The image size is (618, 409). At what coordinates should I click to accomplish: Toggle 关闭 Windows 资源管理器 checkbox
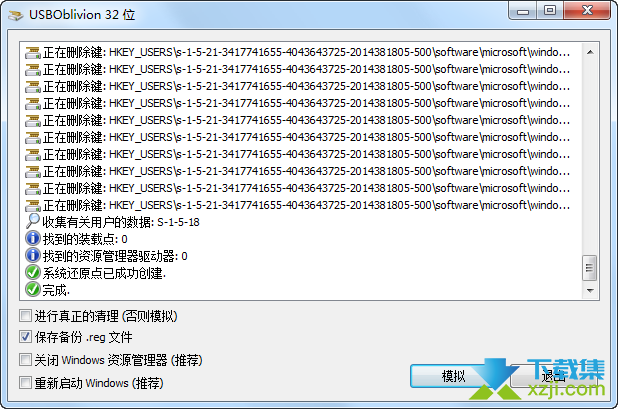point(26,360)
